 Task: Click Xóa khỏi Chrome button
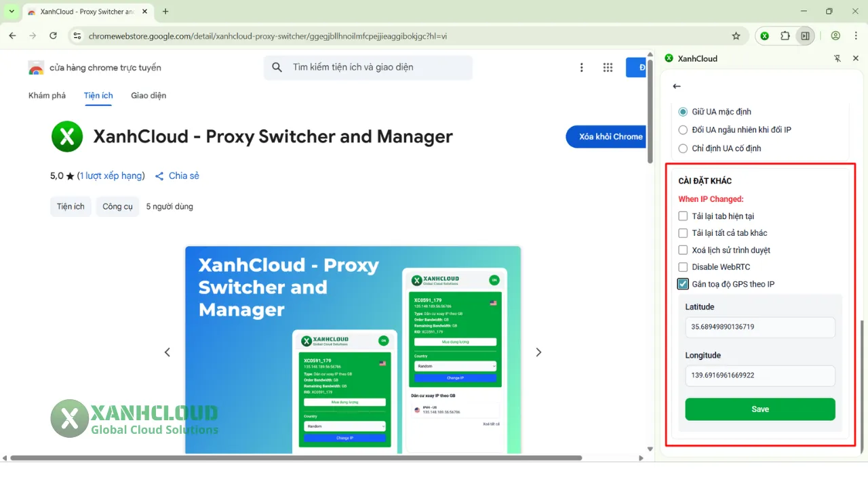(606, 136)
